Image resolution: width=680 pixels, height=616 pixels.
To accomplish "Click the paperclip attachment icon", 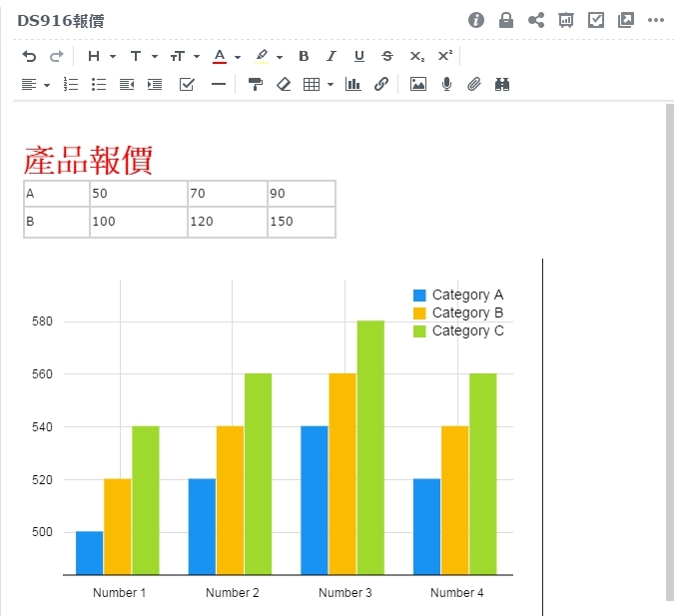I will tap(474, 85).
